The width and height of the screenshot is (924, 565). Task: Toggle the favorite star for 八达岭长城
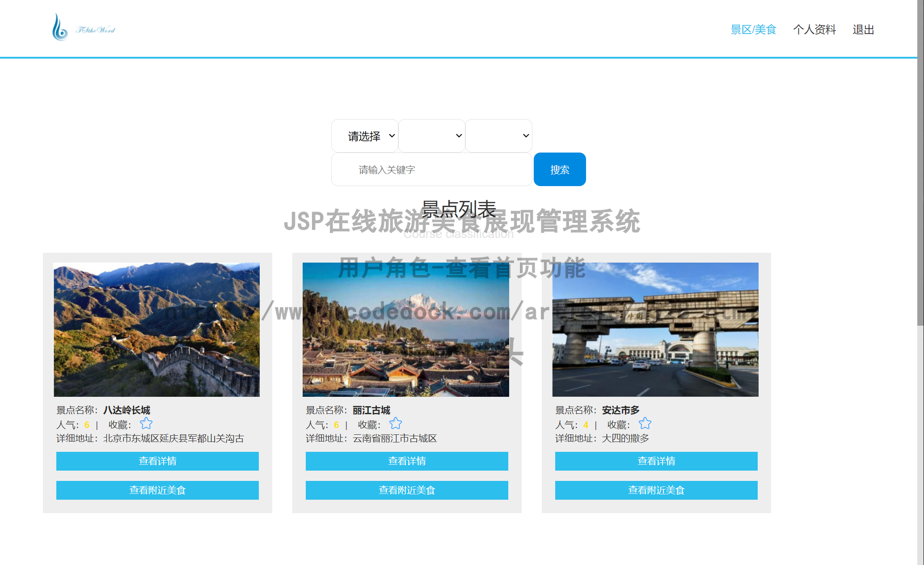click(x=146, y=423)
